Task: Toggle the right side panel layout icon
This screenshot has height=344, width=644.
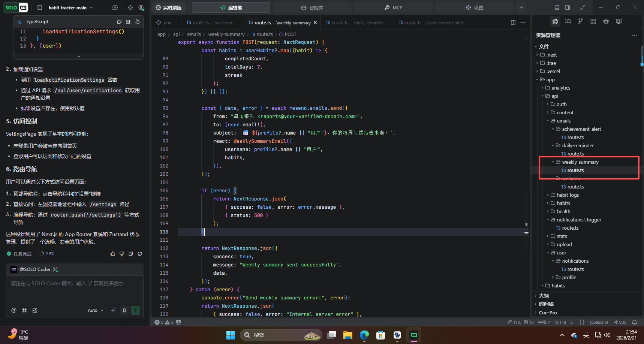Action: tap(568, 7)
